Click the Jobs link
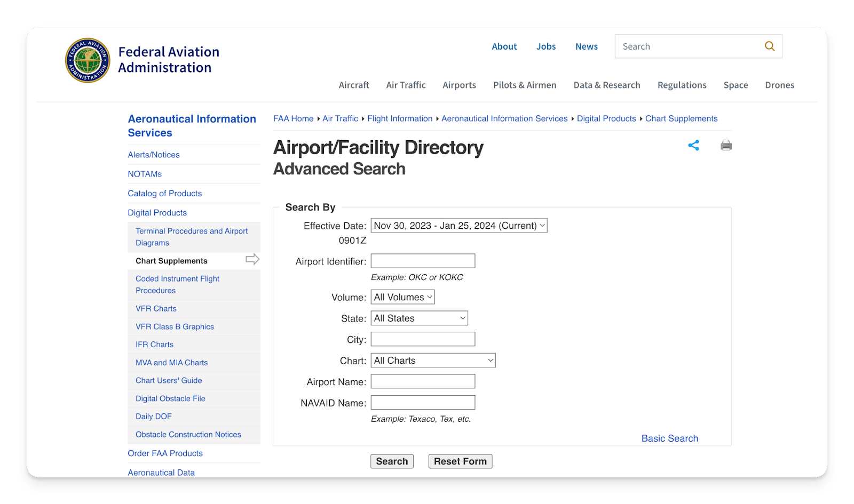The width and height of the screenshot is (854, 504). [546, 46]
